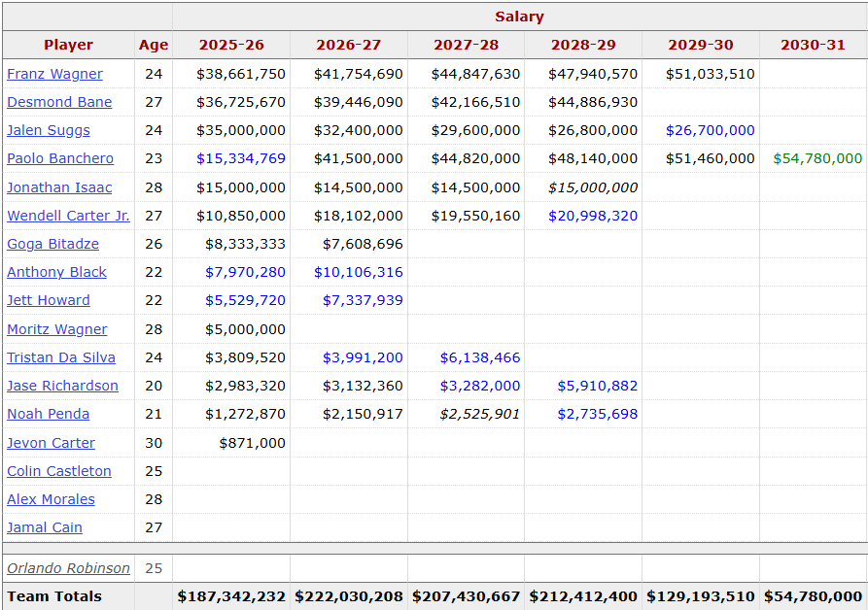
Task: Click the 2025-26 column header
Action: [x=231, y=45]
